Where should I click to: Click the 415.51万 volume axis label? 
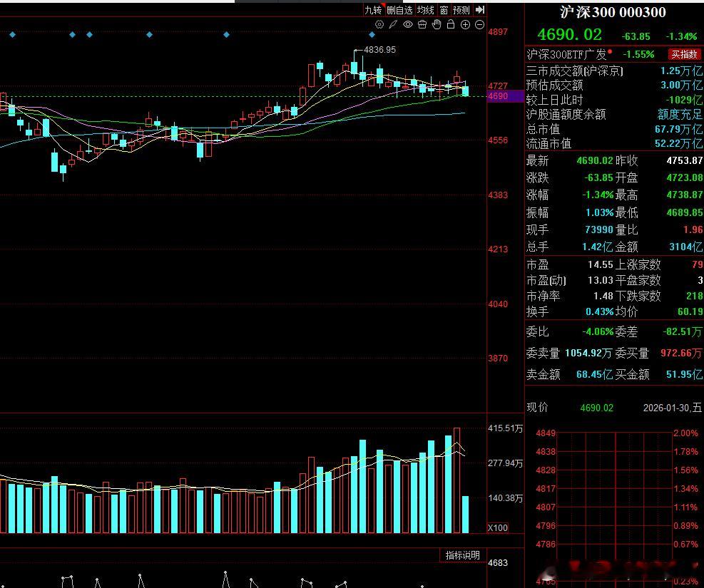[506, 429]
